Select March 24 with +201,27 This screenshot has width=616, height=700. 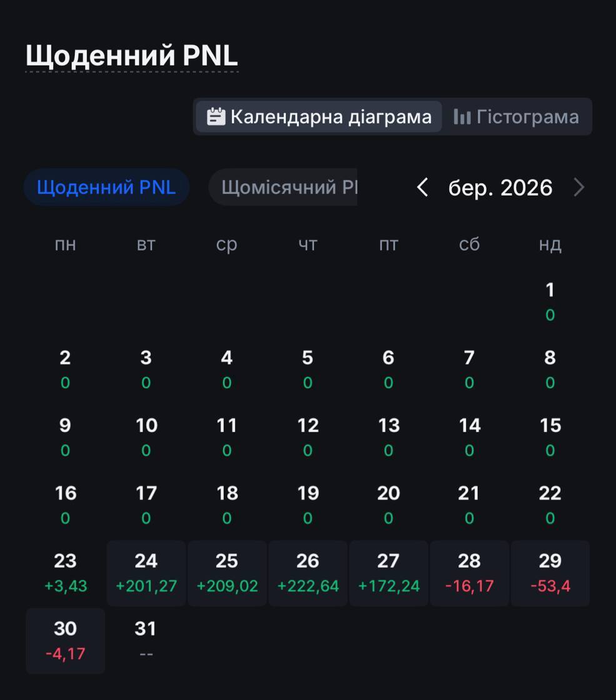point(146,573)
